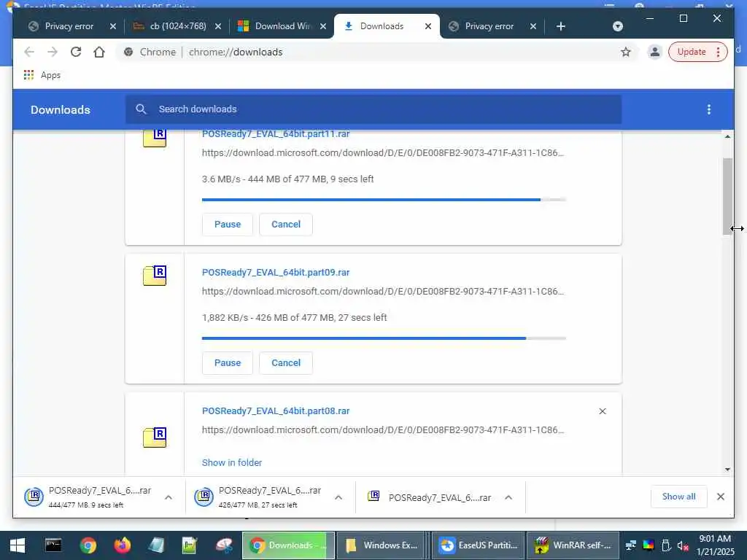Cancel the part11.rar download
The height and width of the screenshot is (560, 747).
point(286,225)
